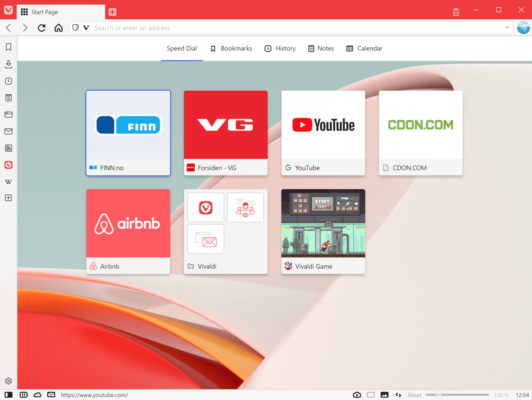Open the Forsiden - VG speed dial

(x=226, y=133)
